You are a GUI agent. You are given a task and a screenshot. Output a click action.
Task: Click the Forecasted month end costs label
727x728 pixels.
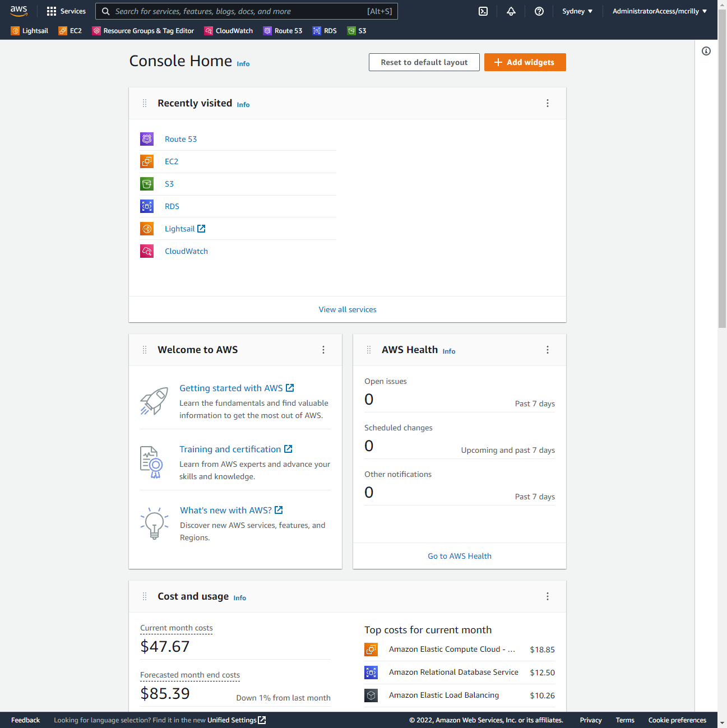point(190,675)
